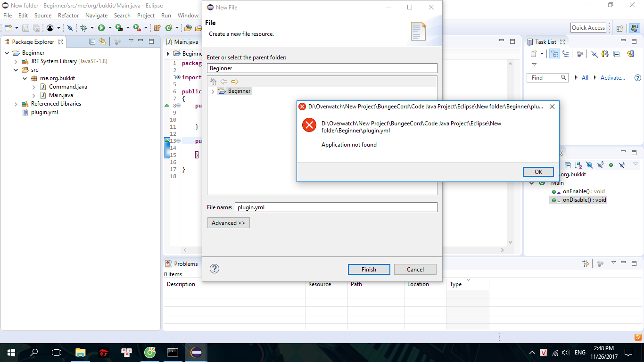
Task: Synchronize Changed tasks in Task List
Action: pyautogui.click(x=631, y=54)
